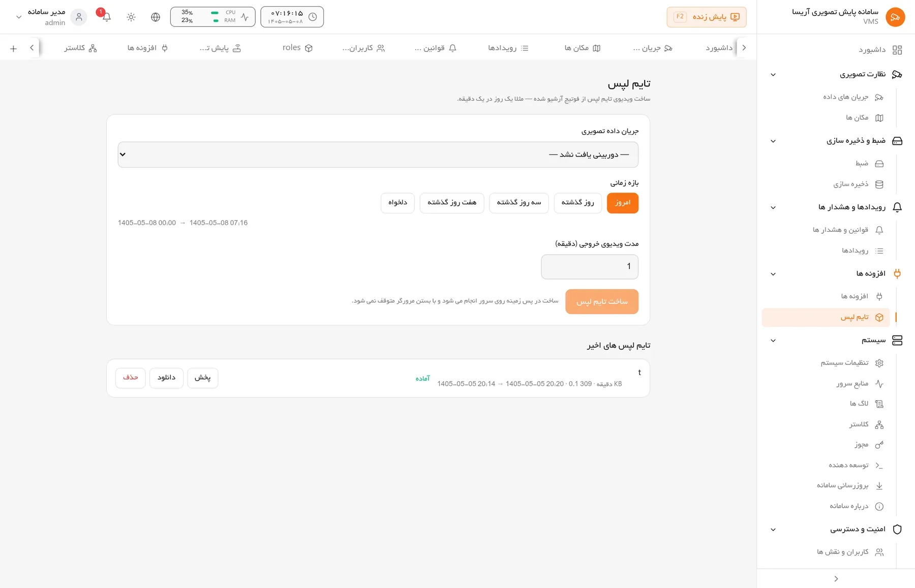Select امروز time range option

[x=623, y=203]
